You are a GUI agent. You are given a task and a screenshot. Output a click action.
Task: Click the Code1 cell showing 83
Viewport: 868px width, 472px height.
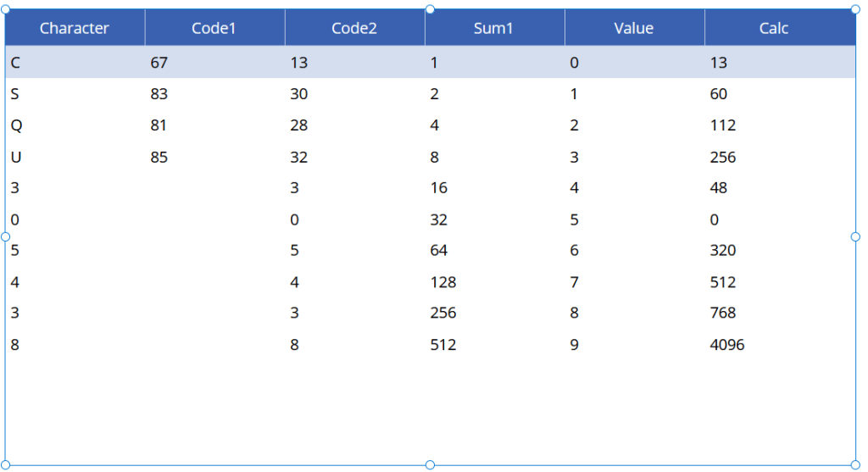click(x=159, y=94)
